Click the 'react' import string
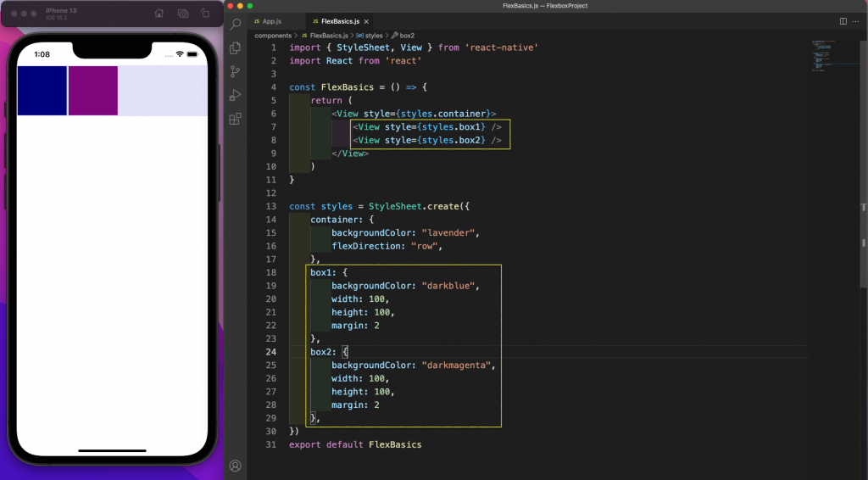Image resolution: width=868 pixels, height=480 pixels. [403, 61]
